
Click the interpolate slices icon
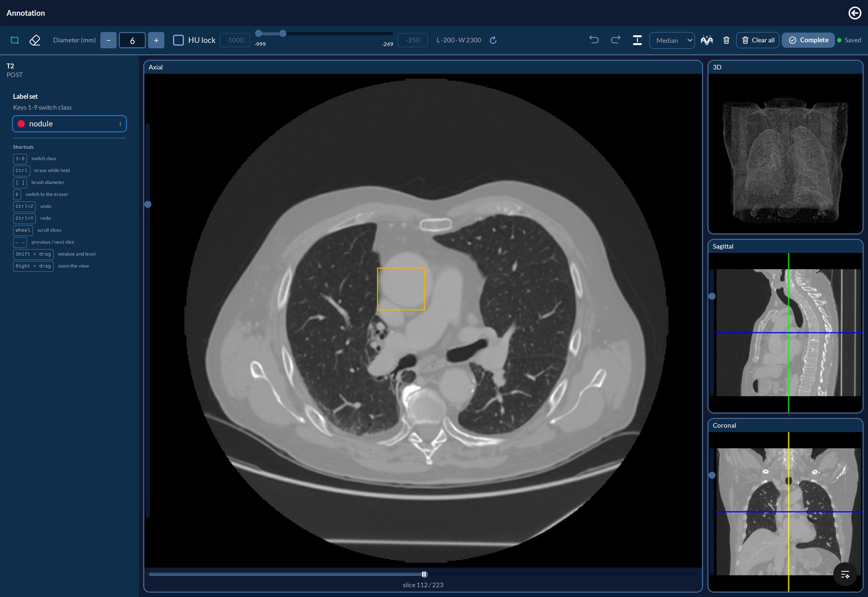pos(637,40)
